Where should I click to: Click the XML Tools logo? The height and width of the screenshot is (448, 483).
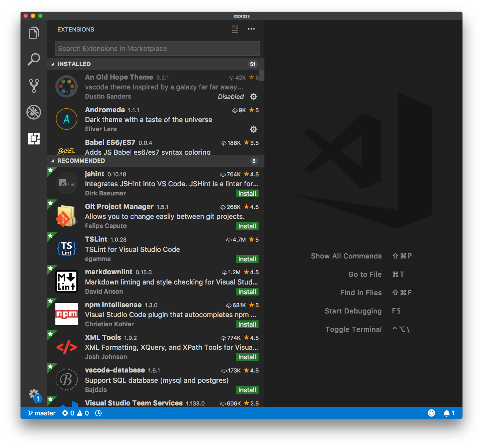(66, 347)
